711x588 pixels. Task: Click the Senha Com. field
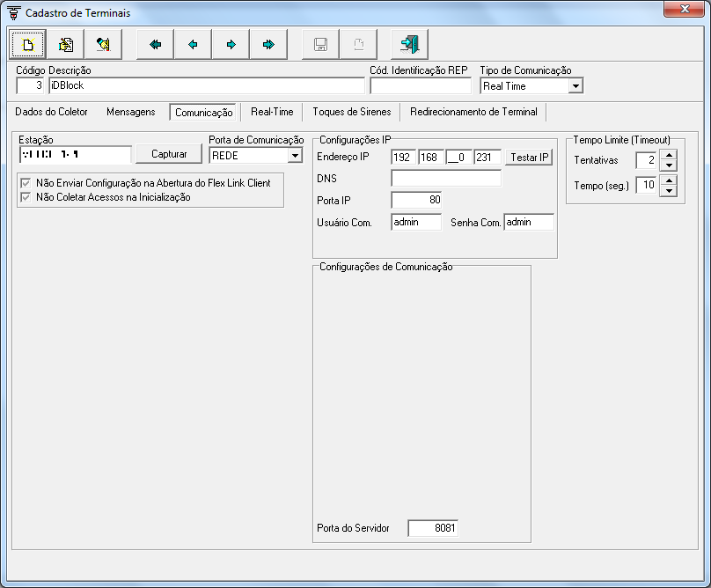(x=529, y=222)
